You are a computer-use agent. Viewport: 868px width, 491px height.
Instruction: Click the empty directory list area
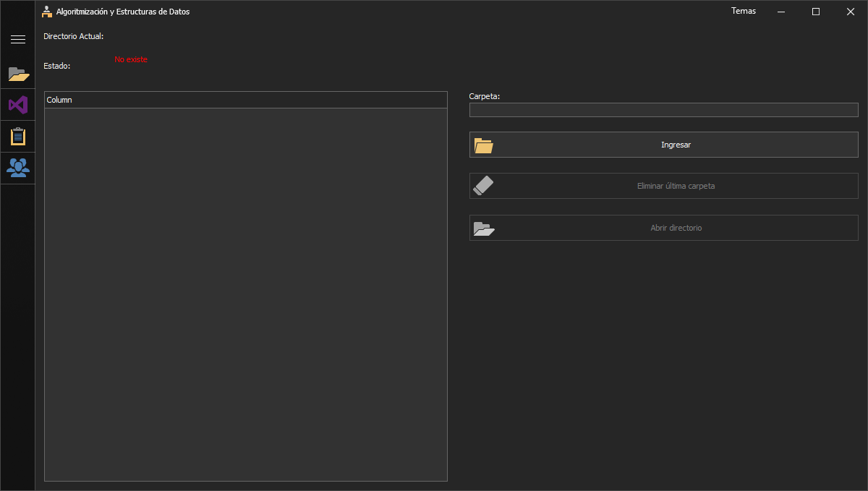[245, 289]
